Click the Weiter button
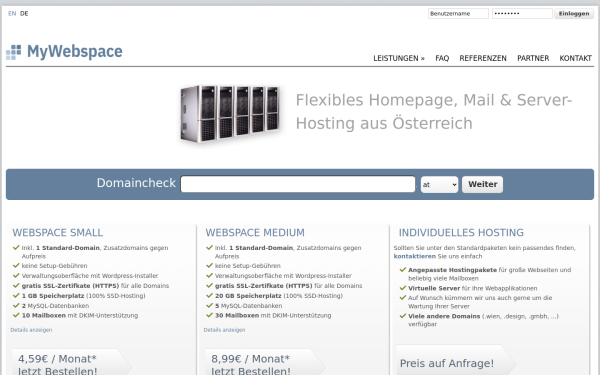Screen dimensions: 600x375 pyautogui.click(x=483, y=184)
